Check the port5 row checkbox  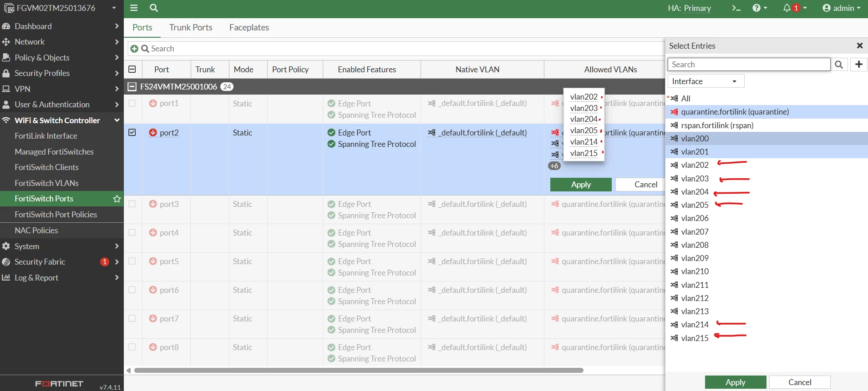[132, 261]
